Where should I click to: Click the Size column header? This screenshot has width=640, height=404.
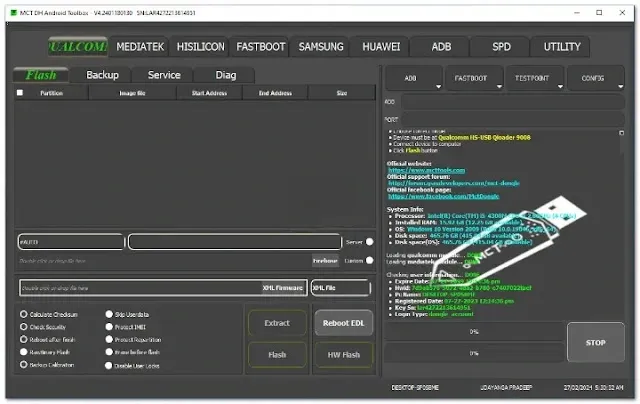[342, 93]
